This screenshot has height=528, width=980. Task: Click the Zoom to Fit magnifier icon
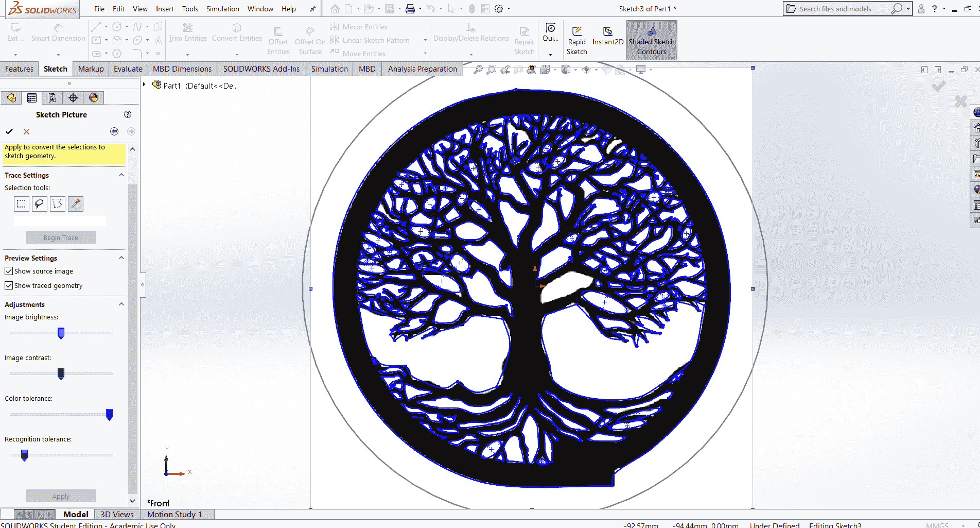coord(478,70)
